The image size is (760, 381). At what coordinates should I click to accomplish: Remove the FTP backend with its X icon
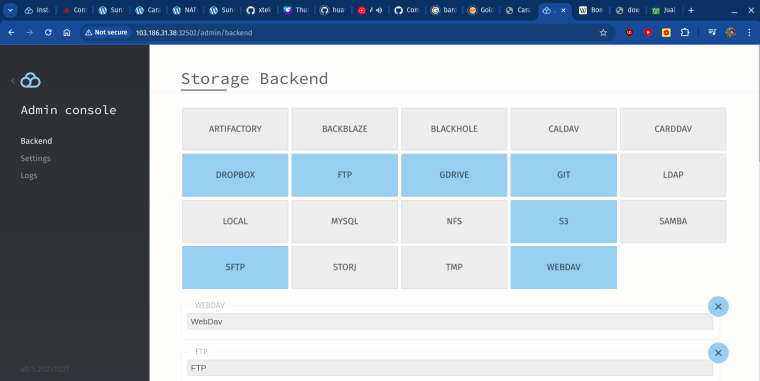click(x=718, y=353)
